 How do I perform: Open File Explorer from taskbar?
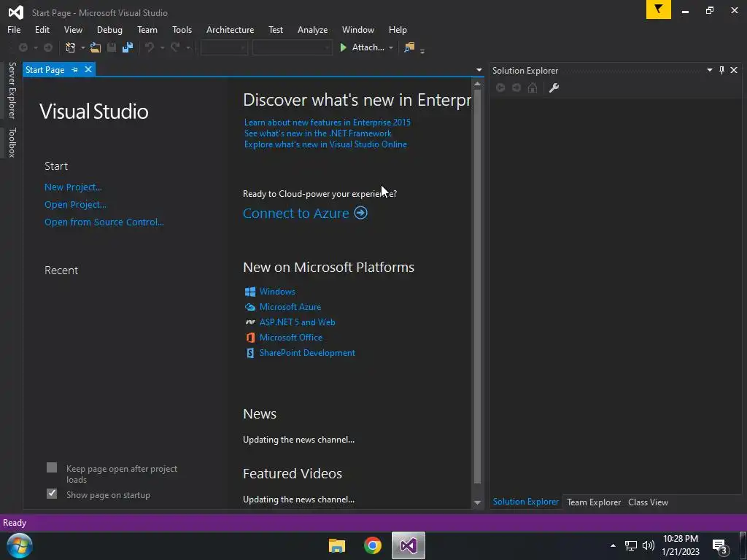pyautogui.click(x=337, y=545)
